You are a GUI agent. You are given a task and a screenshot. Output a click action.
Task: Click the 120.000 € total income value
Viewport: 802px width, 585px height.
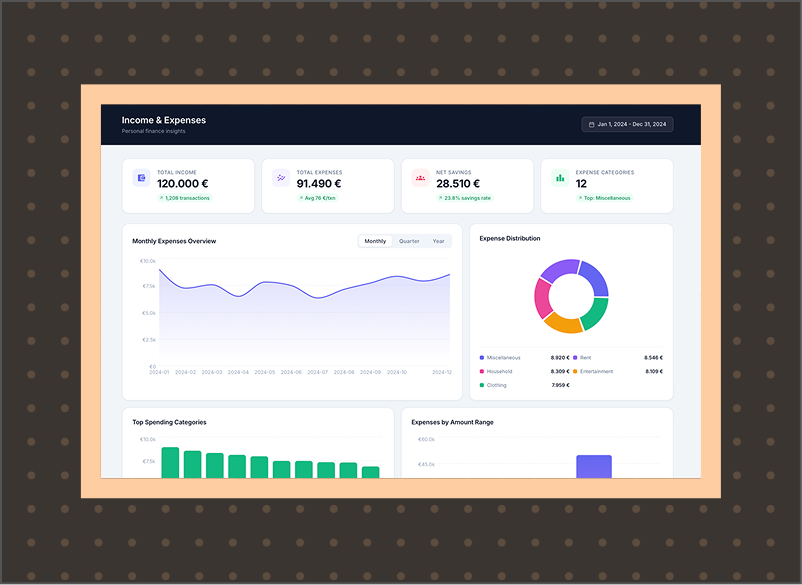pos(183,184)
